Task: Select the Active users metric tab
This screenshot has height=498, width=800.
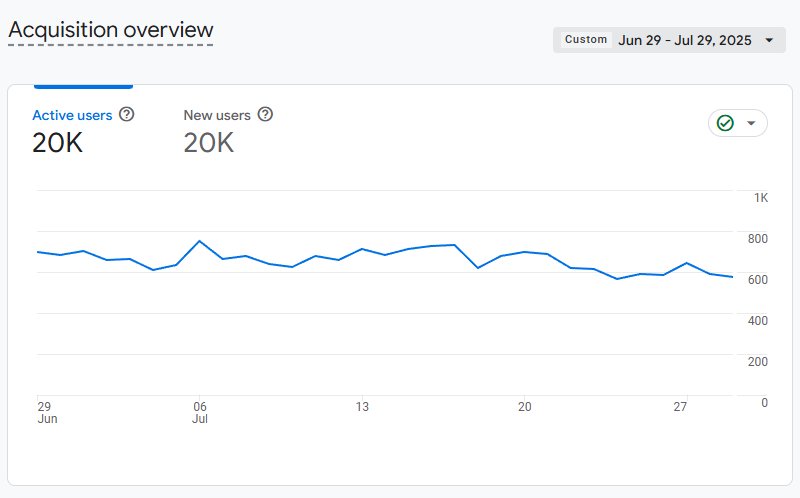Action: point(72,115)
